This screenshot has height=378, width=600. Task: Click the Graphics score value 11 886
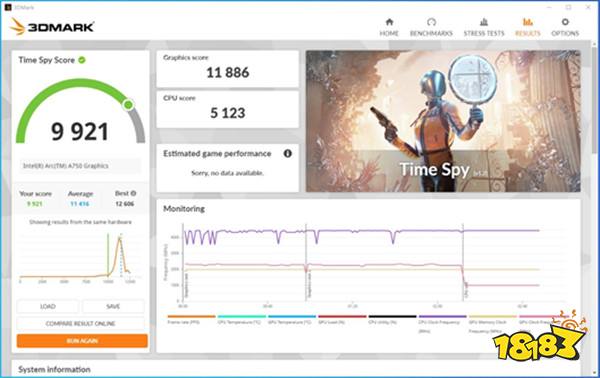228,72
